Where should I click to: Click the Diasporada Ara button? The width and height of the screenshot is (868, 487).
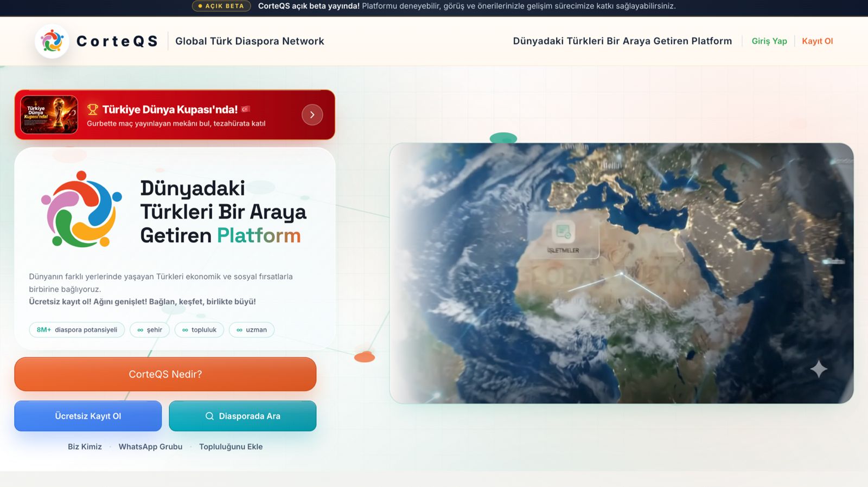(242, 416)
